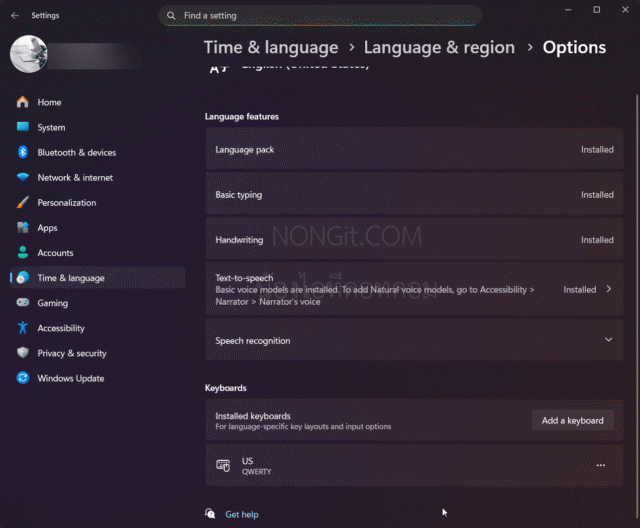Click the Accessibility figure icon
640x528 pixels.
(x=23, y=328)
